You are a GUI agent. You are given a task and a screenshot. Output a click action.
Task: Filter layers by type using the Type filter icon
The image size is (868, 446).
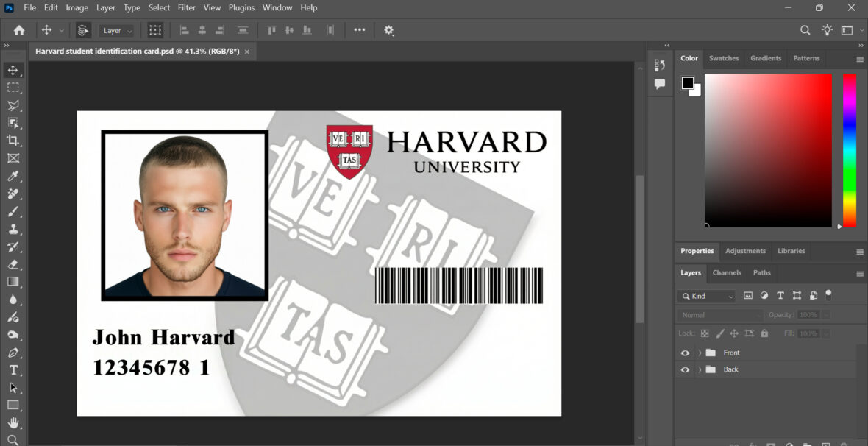tap(780, 295)
